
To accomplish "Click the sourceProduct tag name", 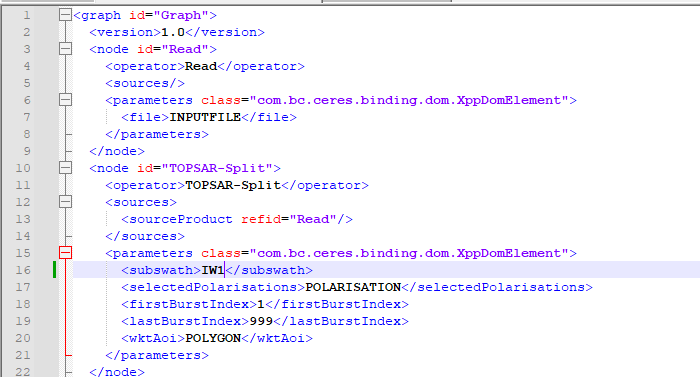I will point(181,219).
